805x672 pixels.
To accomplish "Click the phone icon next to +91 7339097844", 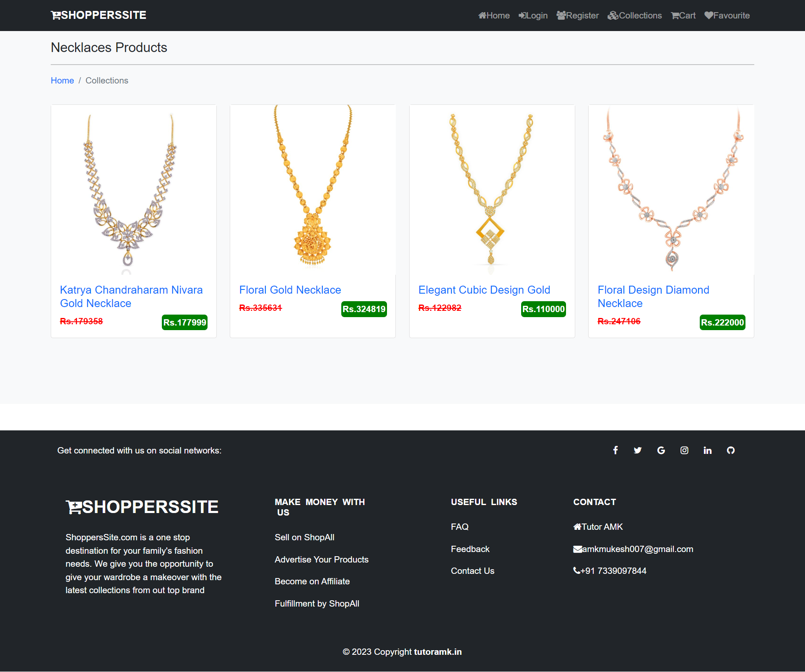I will (576, 570).
